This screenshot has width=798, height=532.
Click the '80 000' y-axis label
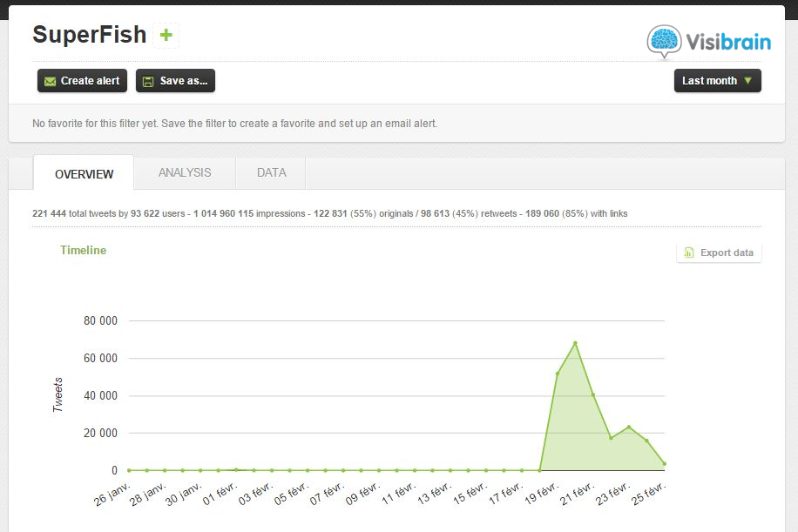100,321
